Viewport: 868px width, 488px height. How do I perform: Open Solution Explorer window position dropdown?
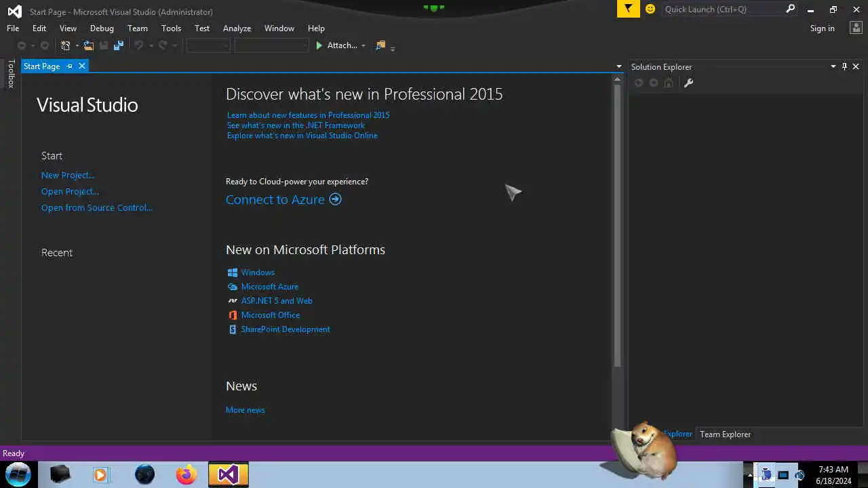point(833,66)
